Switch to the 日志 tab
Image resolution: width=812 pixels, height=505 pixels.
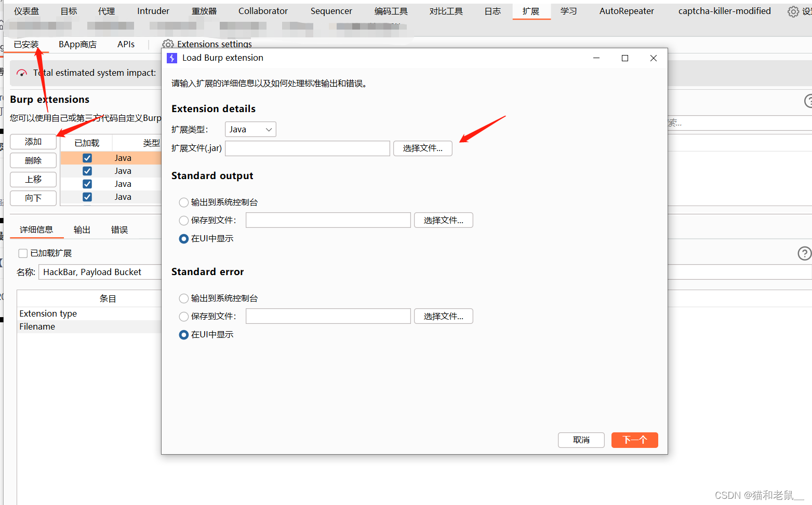[x=492, y=11]
